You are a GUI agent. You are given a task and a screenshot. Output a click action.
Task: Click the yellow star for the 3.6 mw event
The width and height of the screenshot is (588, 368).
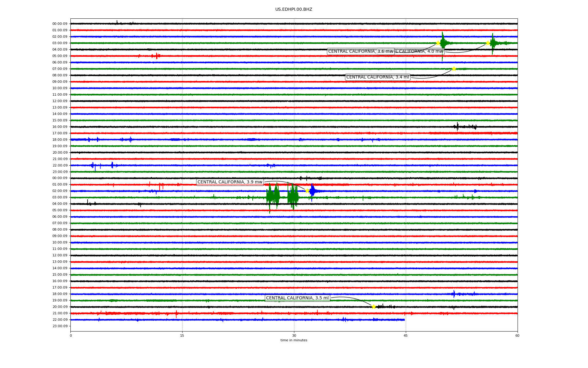click(x=438, y=43)
